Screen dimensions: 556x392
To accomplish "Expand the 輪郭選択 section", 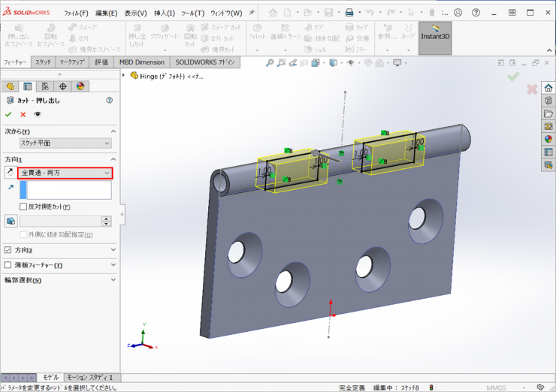I will [x=113, y=280].
